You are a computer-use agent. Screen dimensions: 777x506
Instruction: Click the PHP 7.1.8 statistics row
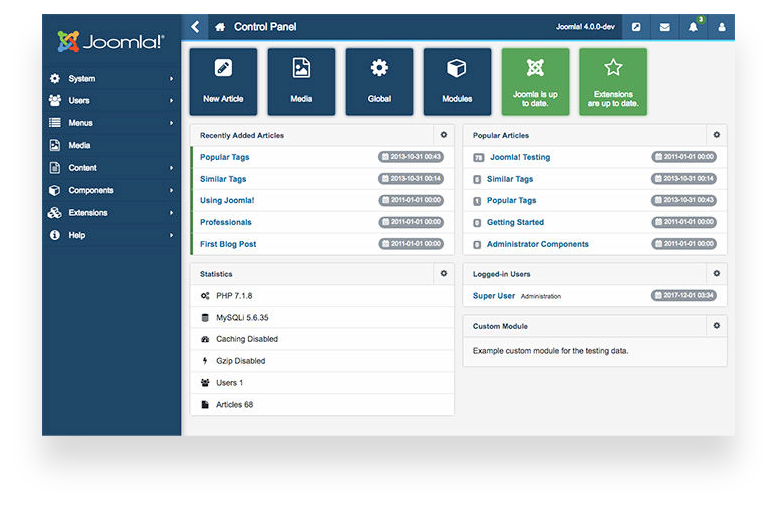(322, 296)
